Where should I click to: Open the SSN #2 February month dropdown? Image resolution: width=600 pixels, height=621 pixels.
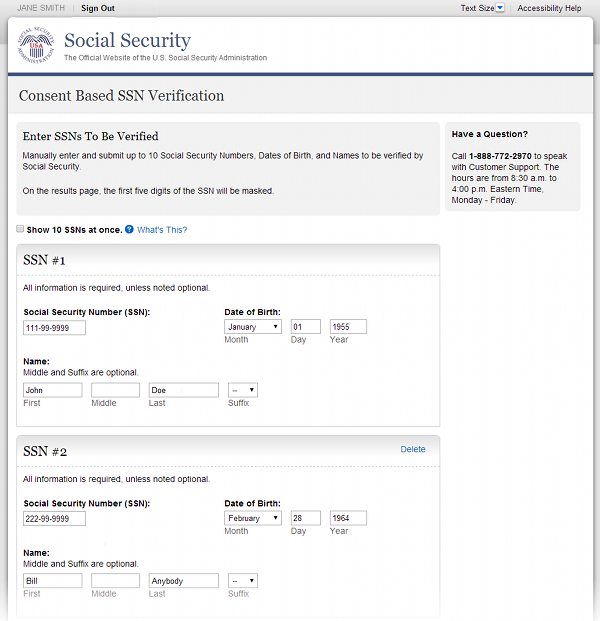tap(253, 518)
